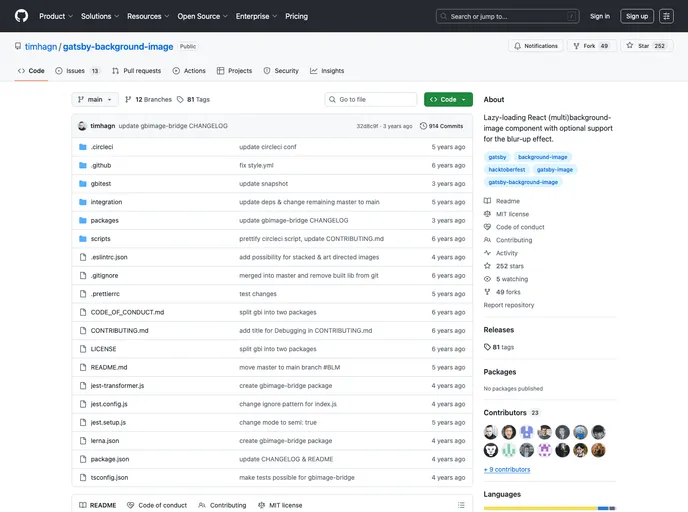
Task: Open the Enterprise dropdown
Action: [256, 16]
